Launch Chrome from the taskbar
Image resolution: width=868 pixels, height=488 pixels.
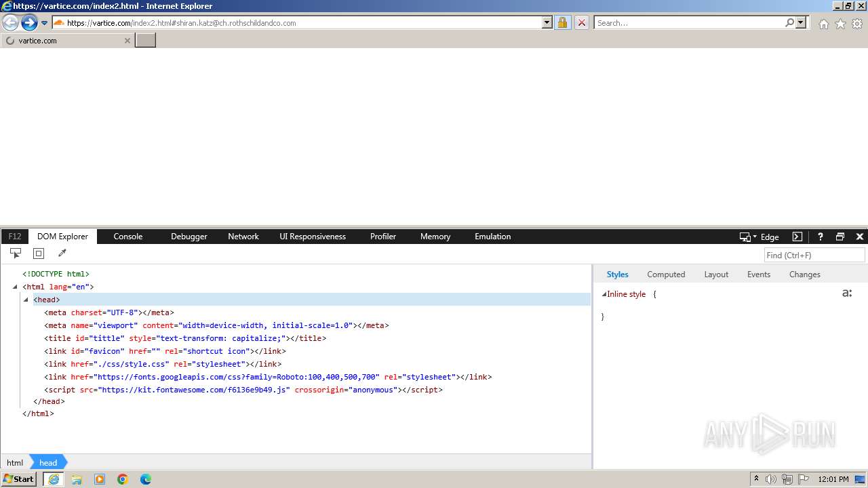(x=123, y=479)
